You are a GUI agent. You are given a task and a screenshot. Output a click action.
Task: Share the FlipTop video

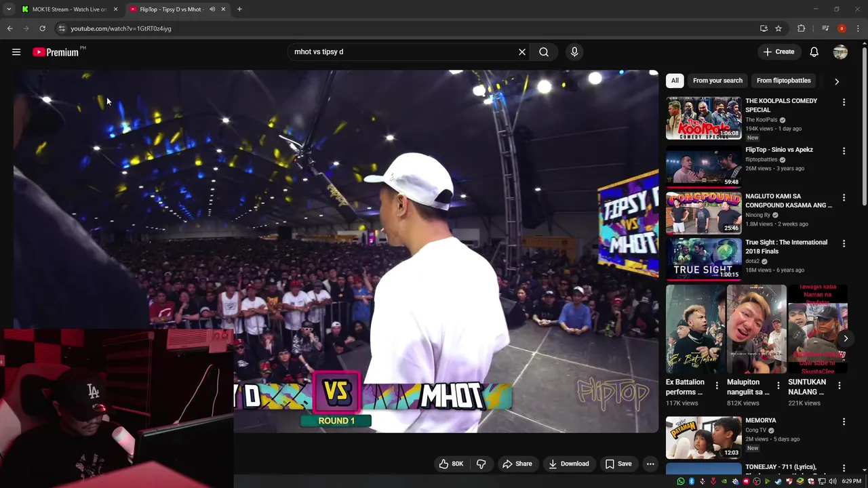tap(517, 464)
